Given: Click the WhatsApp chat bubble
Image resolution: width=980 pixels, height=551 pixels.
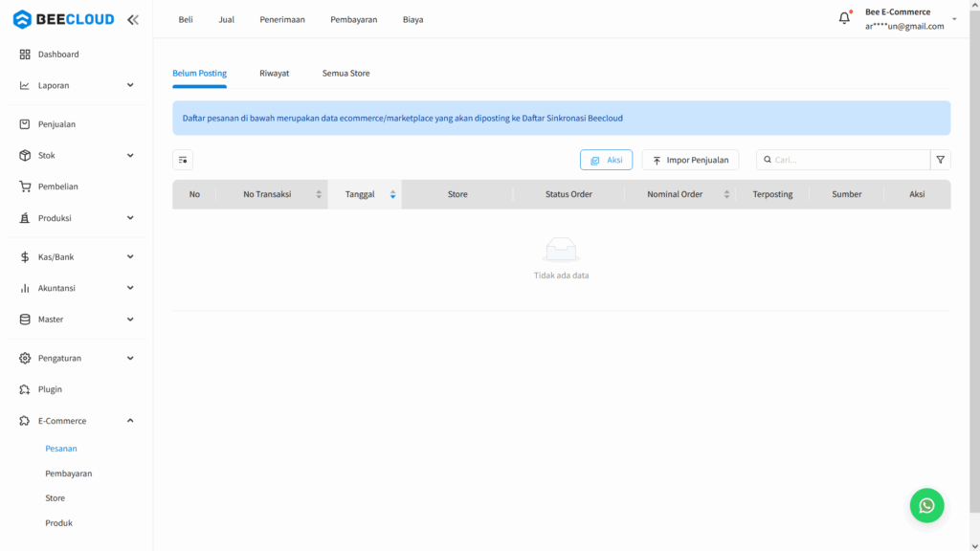Looking at the screenshot, I should coord(926,505).
